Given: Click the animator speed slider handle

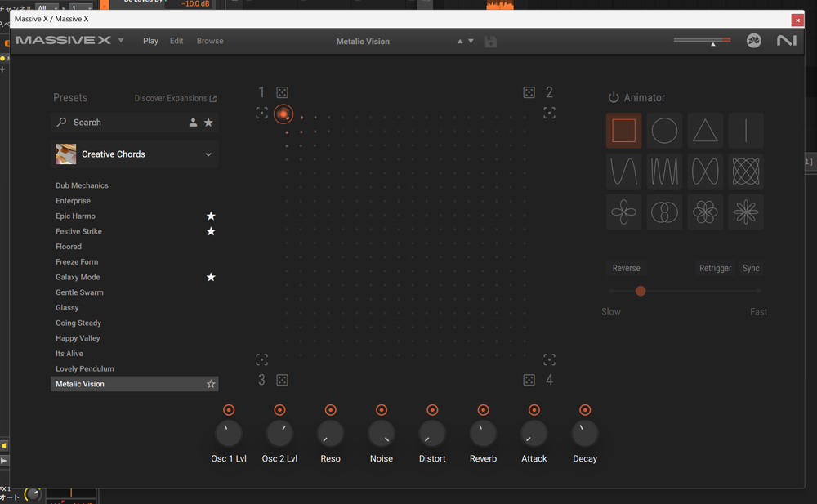Looking at the screenshot, I should (x=641, y=291).
